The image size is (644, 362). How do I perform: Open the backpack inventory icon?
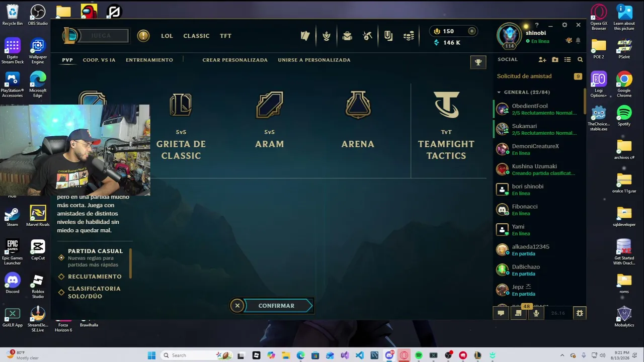point(347,36)
